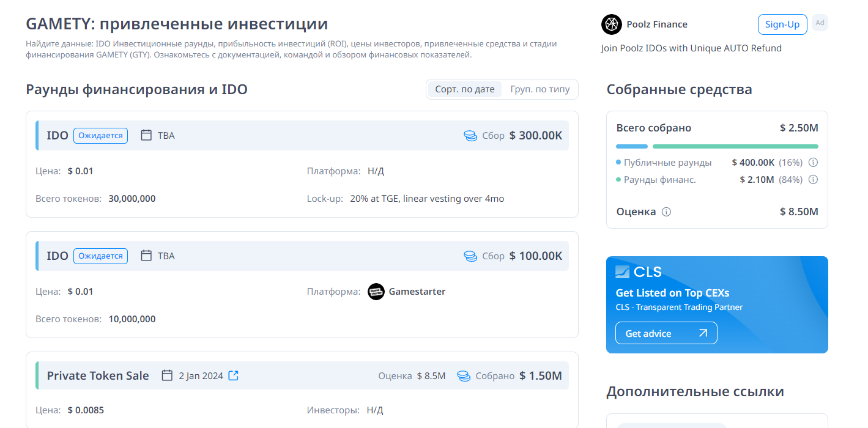Open external link icon for Private Token Sale

[233, 375]
